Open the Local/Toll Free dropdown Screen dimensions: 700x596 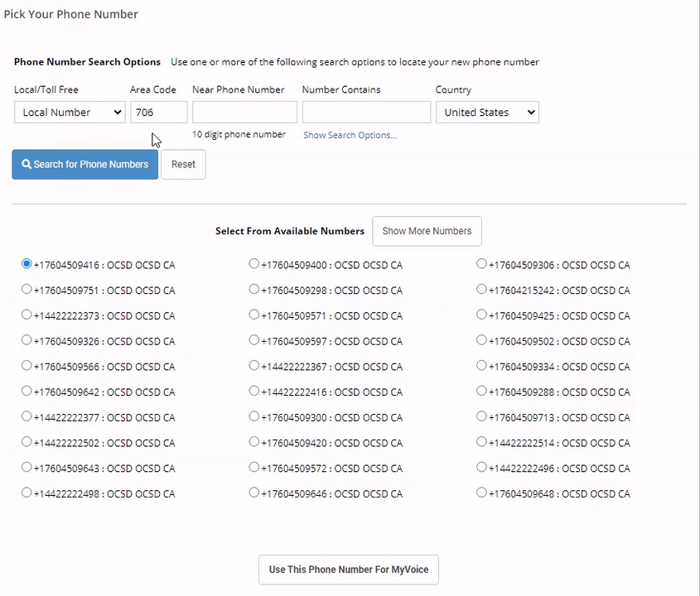coord(70,113)
